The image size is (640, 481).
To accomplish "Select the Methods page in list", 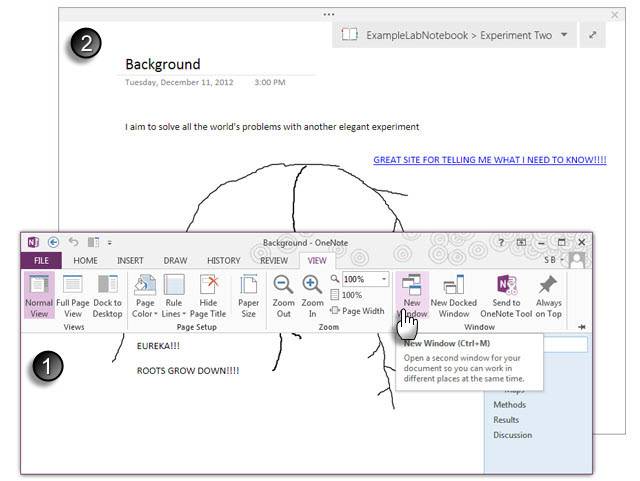I will click(509, 405).
